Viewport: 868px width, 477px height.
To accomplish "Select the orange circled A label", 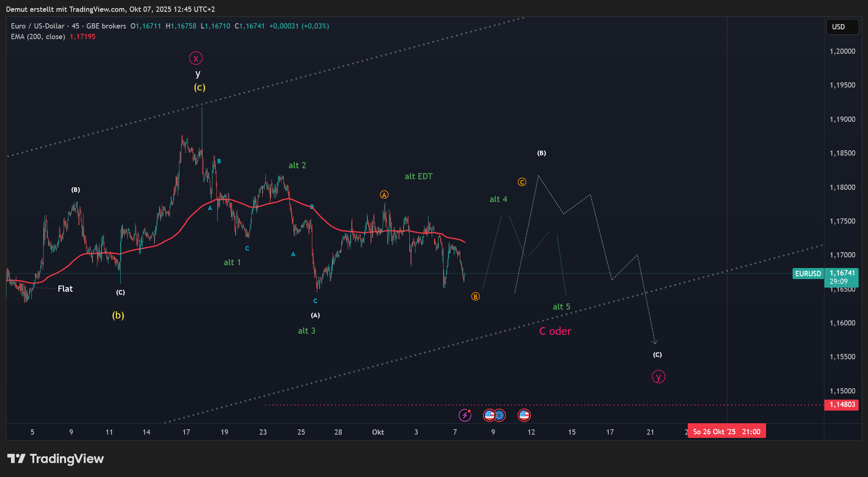I will point(384,195).
